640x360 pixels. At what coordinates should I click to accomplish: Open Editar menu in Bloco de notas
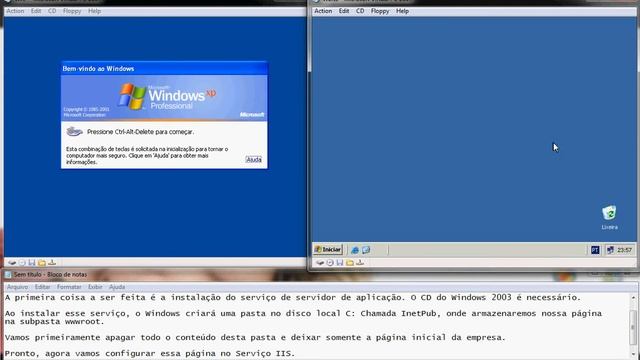[x=42, y=287]
